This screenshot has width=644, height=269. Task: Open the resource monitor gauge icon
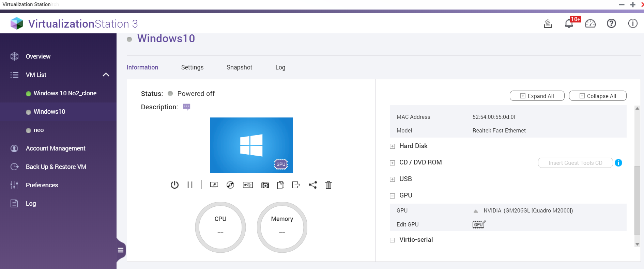[x=590, y=23]
